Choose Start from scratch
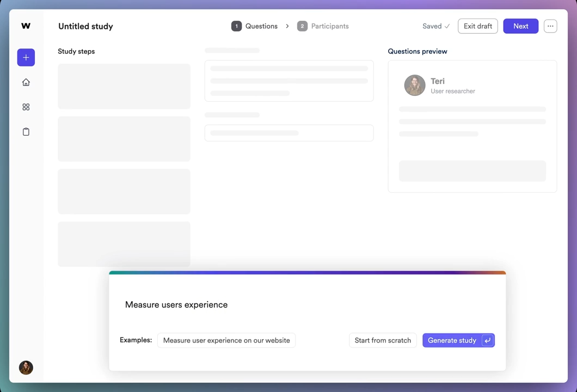 (383, 340)
